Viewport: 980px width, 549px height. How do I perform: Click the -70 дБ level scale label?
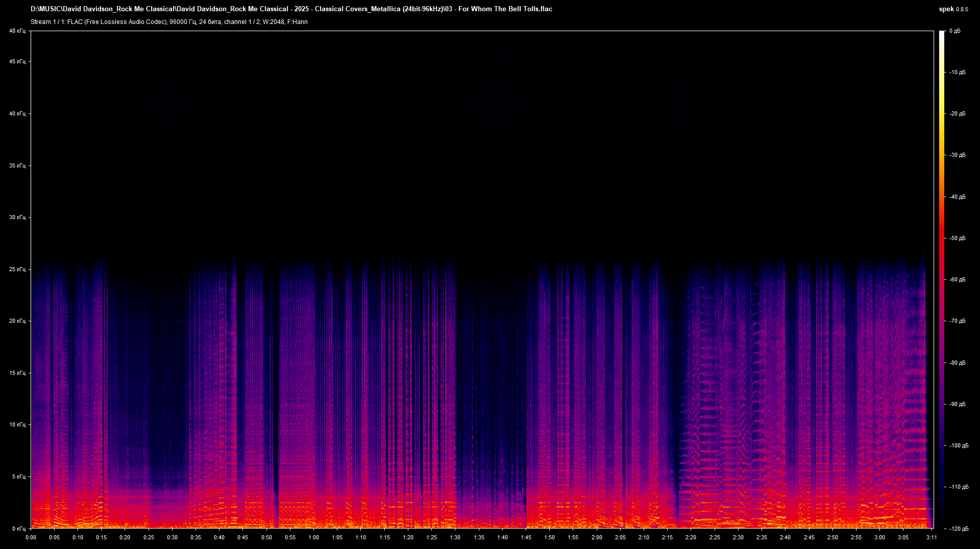click(x=958, y=321)
